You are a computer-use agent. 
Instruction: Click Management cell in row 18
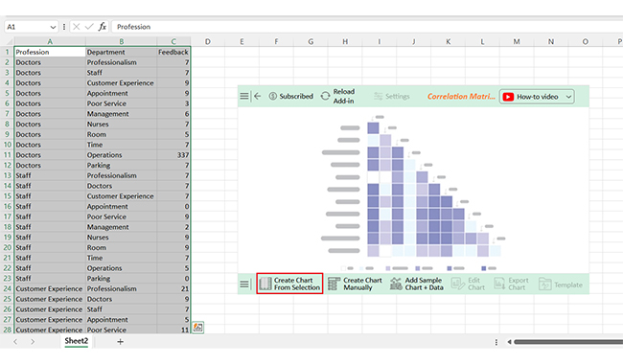click(121, 227)
